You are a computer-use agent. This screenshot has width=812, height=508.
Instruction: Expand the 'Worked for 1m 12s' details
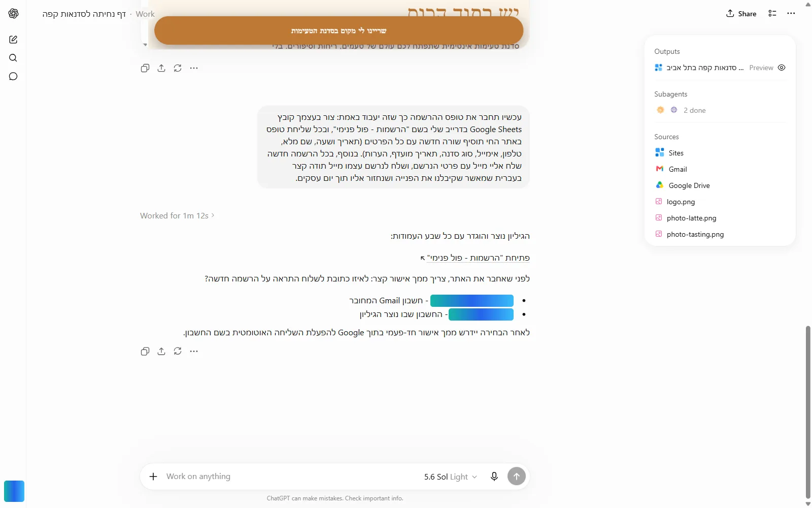point(177,215)
